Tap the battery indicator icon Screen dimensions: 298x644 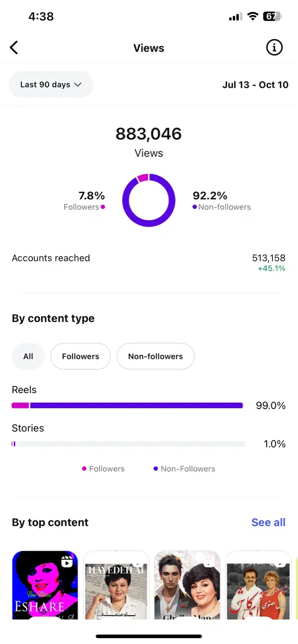coord(272,17)
